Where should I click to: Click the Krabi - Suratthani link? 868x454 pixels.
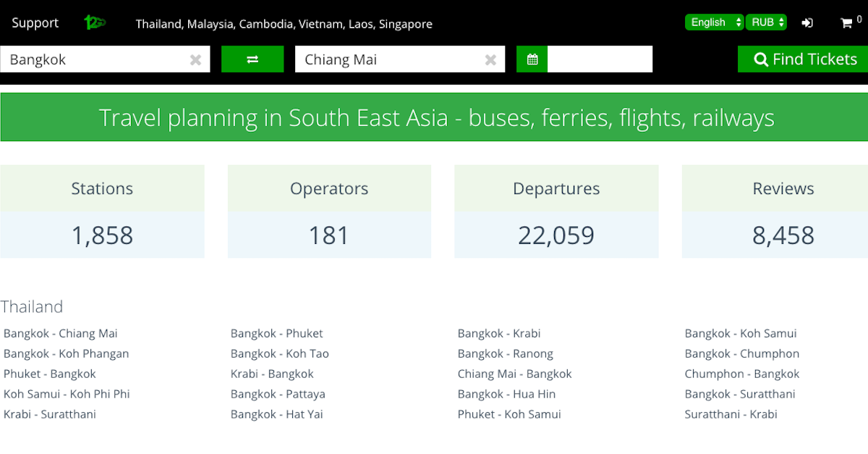tap(50, 414)
